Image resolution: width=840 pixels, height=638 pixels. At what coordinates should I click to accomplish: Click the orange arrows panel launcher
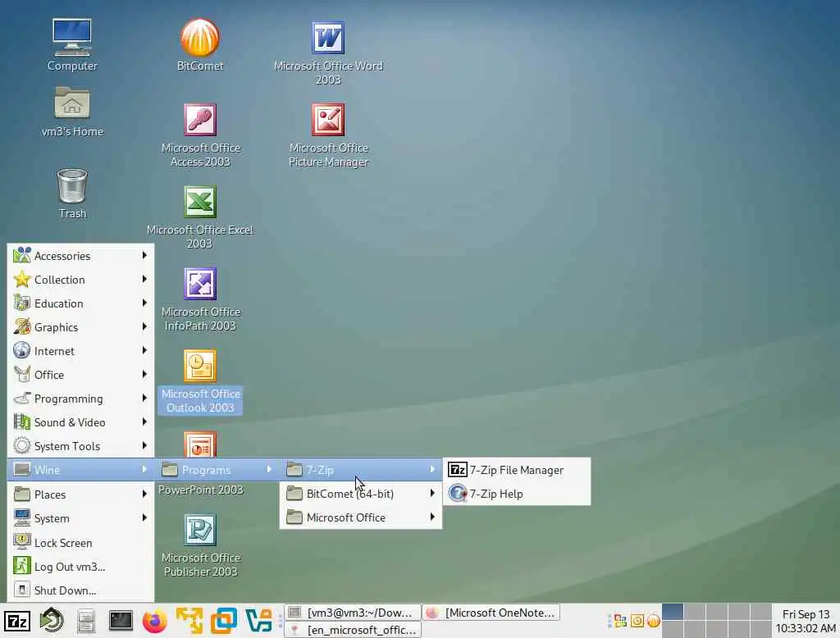(189, 621)
